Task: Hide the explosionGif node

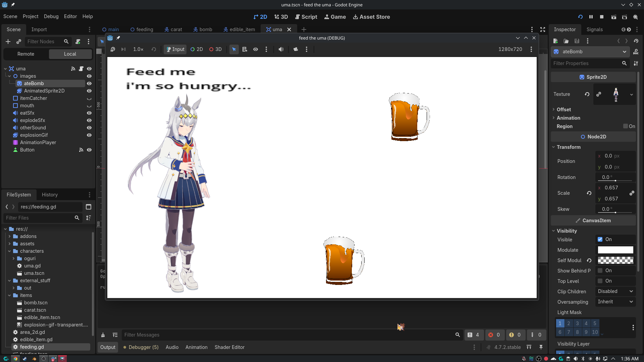Action: tap(89, 135)
